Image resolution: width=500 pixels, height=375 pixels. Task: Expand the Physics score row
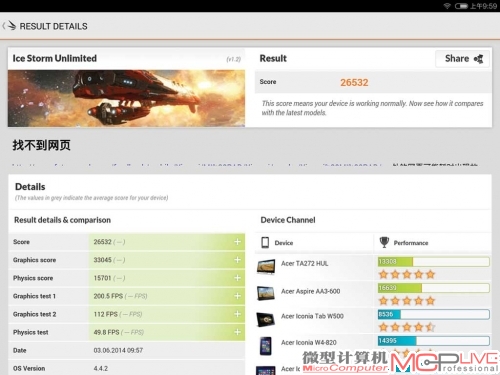[237, 278]
